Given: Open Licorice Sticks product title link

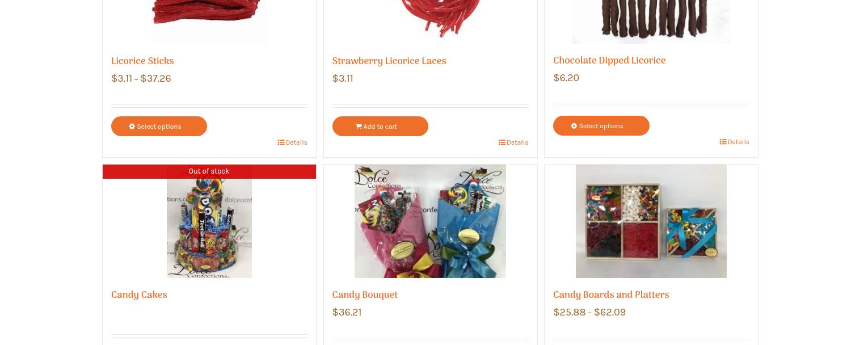Looking at the screenshot, I should (x=142, y=61).
